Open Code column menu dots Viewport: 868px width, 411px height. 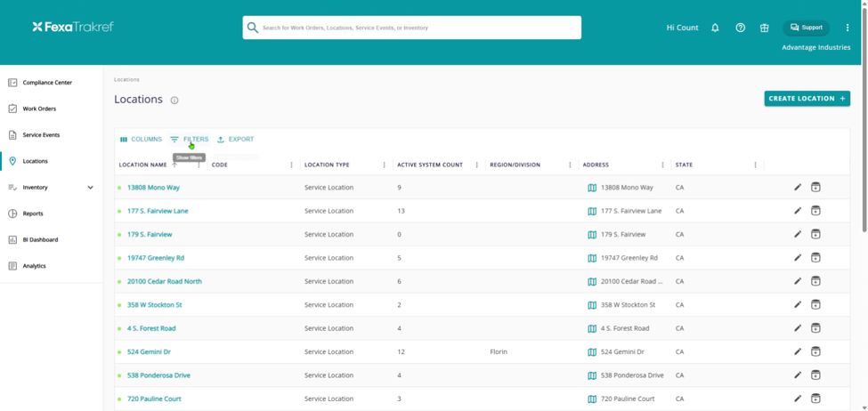pos(292,165)
